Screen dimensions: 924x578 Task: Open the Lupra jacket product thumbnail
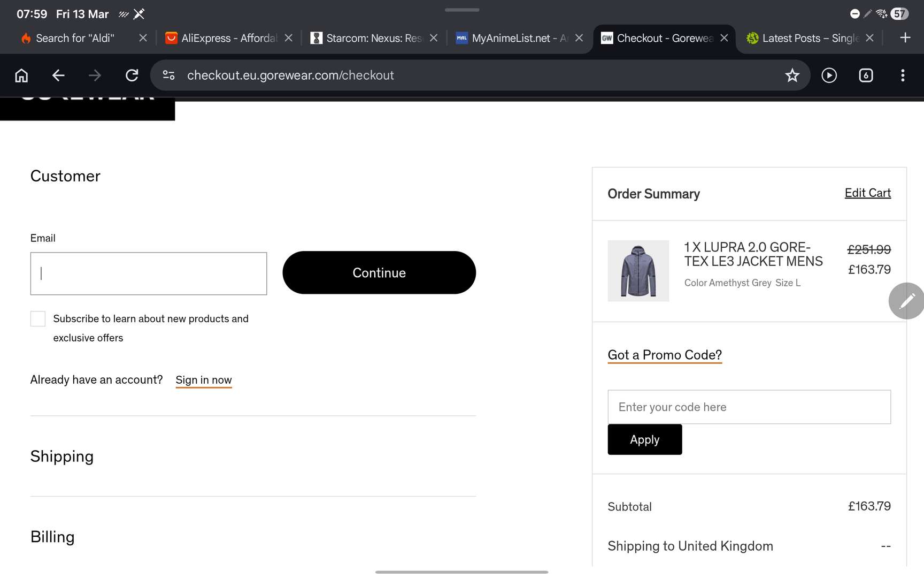[638, 271]
